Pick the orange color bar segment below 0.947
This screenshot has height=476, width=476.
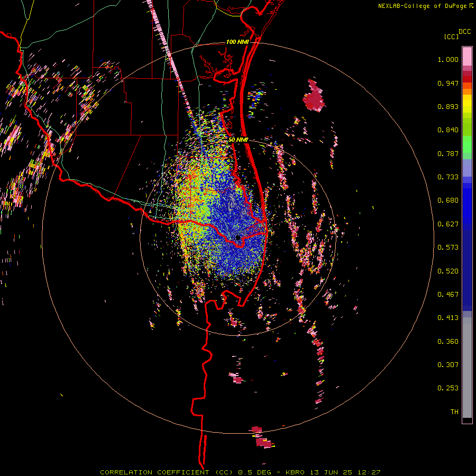click(x=467, y=91)
